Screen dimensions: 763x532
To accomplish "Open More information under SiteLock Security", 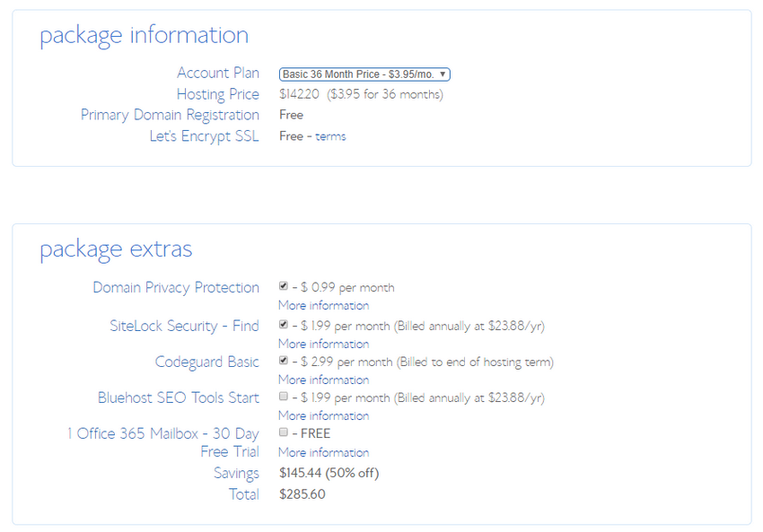I will point(323,344).
